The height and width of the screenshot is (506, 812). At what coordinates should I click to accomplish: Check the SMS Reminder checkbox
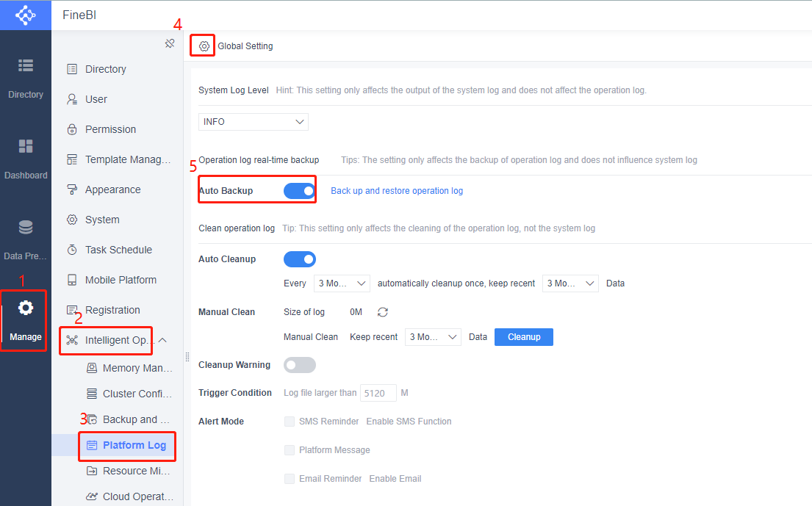290,422
